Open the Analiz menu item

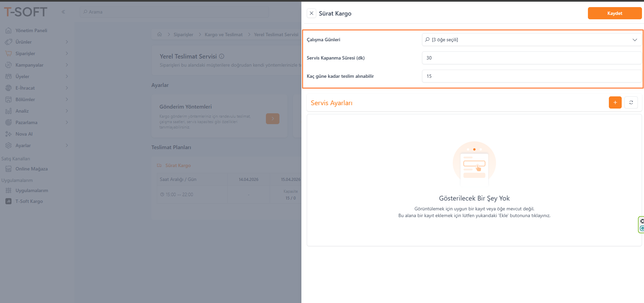37,111
